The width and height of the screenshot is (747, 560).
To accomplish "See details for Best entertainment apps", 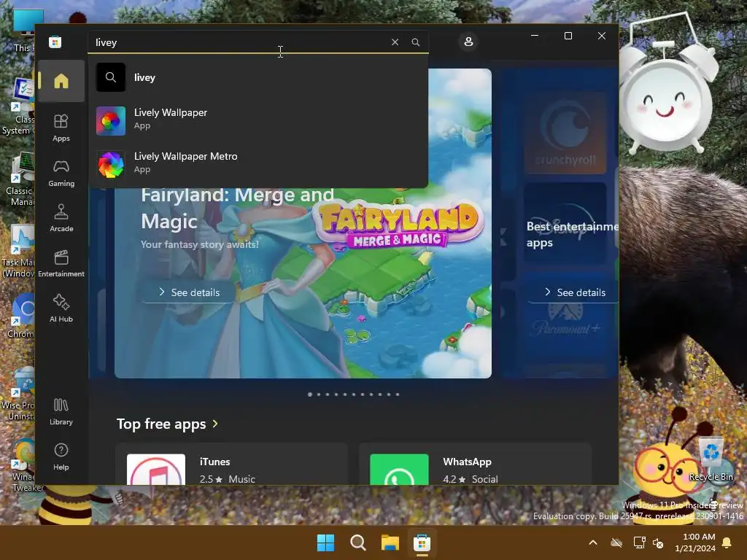I will [575, 292].
